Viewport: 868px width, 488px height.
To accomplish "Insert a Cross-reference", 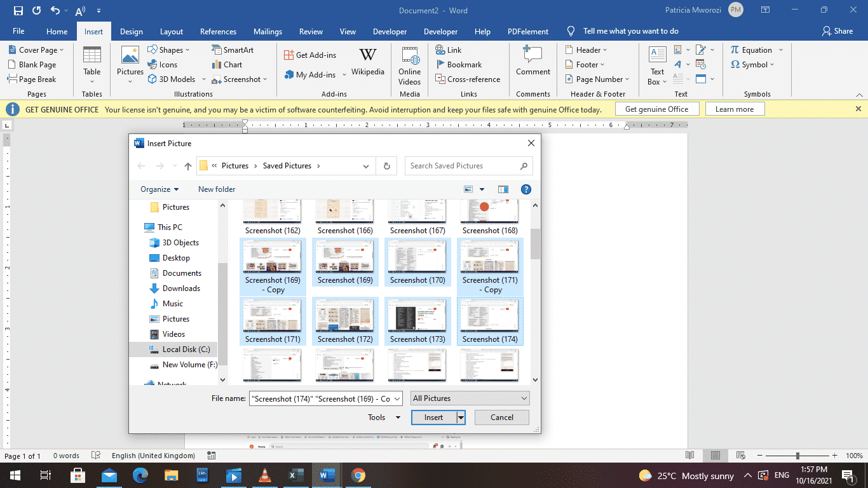I will click(468, 79).
